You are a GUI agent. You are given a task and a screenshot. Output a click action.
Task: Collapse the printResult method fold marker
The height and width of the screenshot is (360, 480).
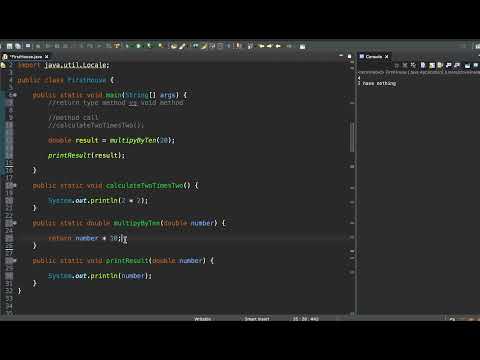pyautogui.click(x=14, y=260)
